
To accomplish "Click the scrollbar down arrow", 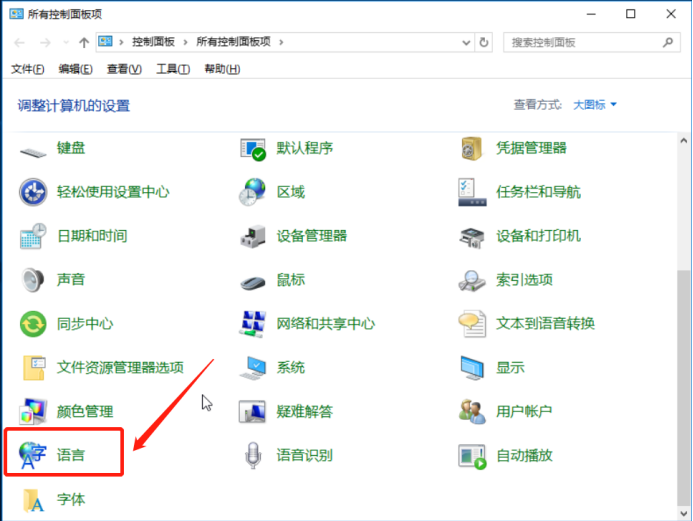I will click(684, 513).
